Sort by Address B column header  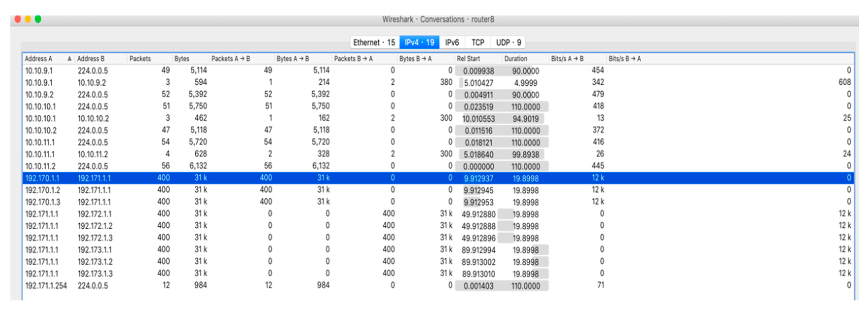91,59
